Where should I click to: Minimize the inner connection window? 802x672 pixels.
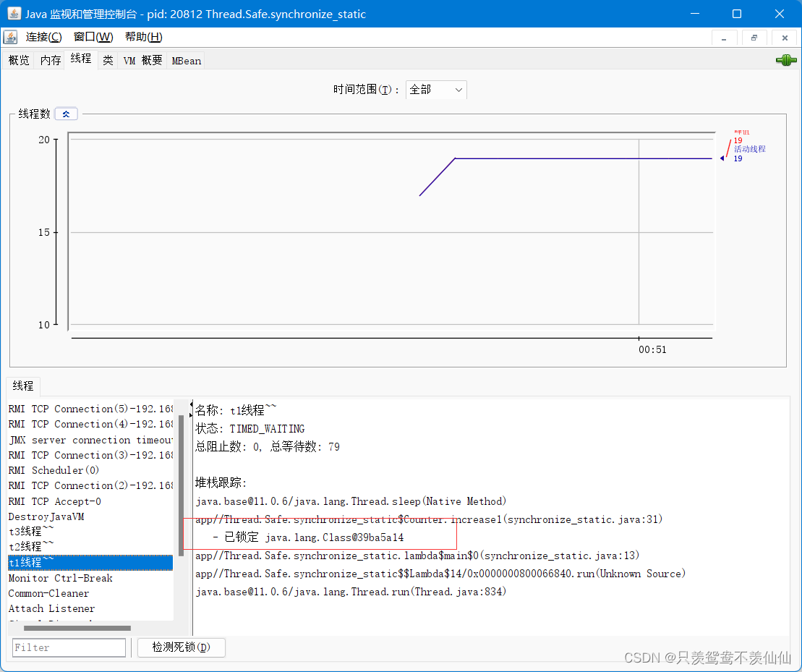coord(724,38)
